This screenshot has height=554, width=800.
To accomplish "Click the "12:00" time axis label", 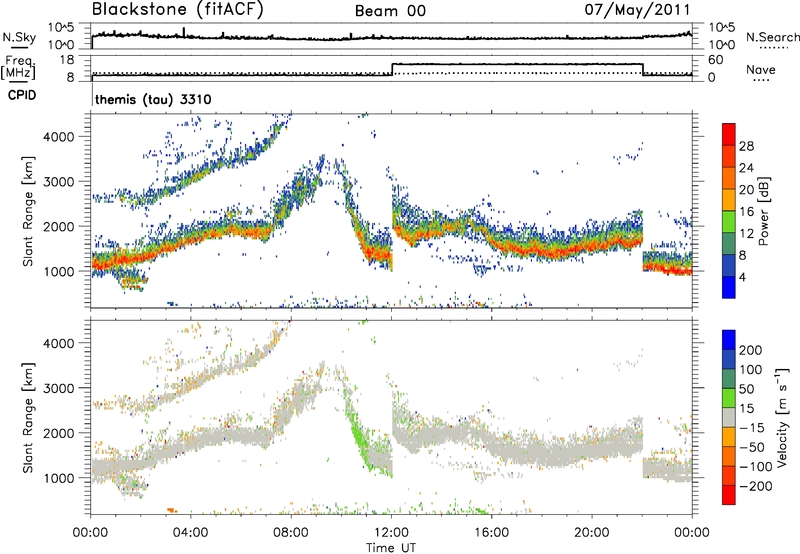I will point(391,533).
